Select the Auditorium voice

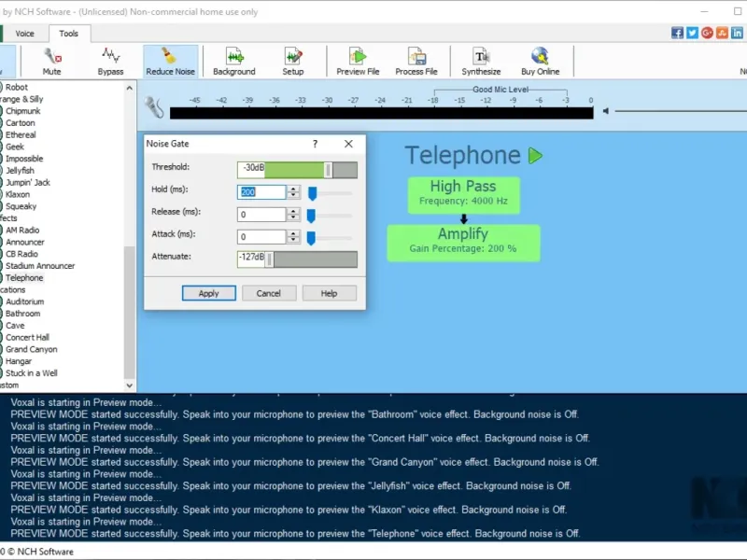(25, 301)
